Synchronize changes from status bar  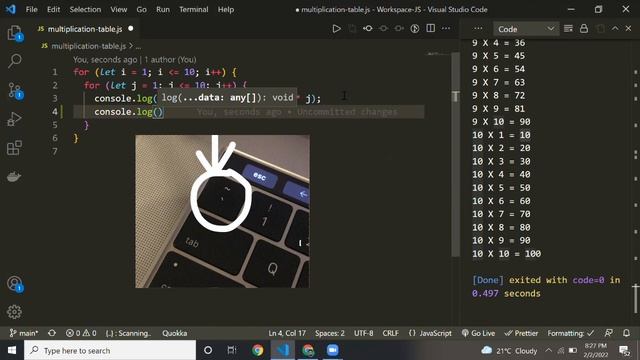coord(52,333)
